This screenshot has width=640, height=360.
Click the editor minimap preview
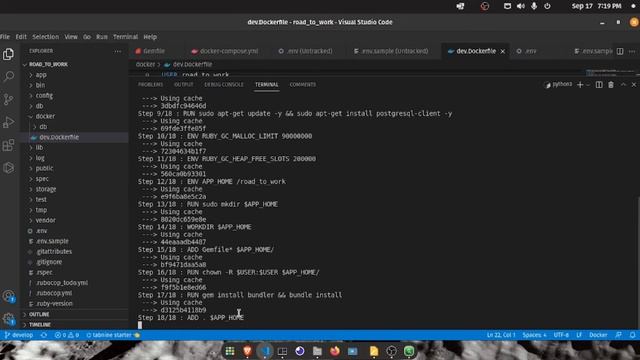click(x=610, y=73)
